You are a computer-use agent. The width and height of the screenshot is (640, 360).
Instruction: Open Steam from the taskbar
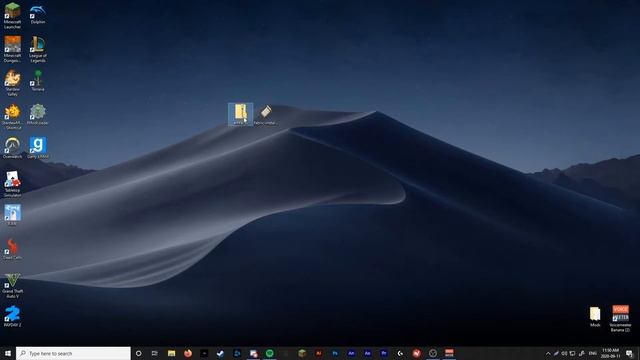pos(220,353)
